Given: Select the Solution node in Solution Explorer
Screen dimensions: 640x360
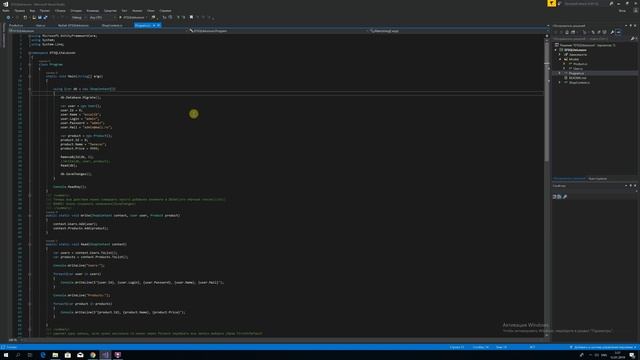Looking at the screenshot, I should pyautogui.click(x=585, y=45).
